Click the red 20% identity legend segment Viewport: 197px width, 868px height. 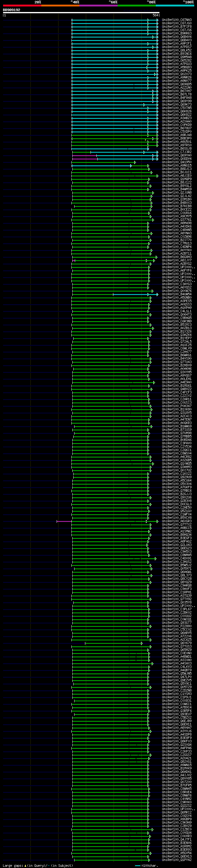[x=22, y=6]
